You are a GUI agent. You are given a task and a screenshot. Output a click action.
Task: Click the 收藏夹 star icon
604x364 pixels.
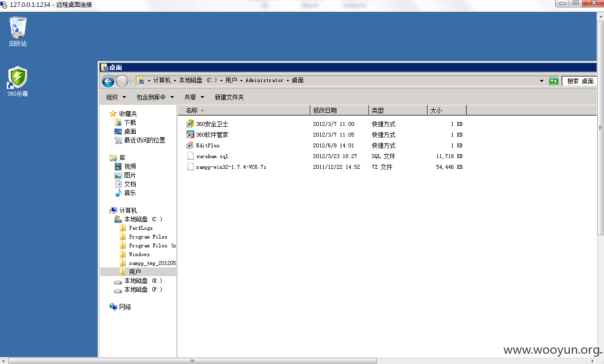pos(113,114)
